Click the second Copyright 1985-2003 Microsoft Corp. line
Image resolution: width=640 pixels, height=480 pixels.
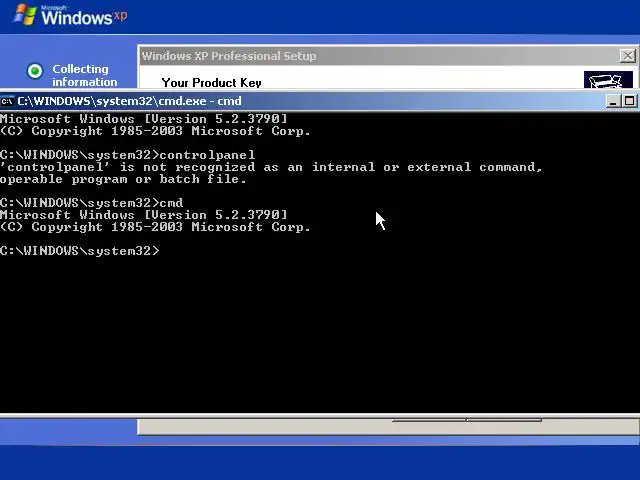[155, 227]
